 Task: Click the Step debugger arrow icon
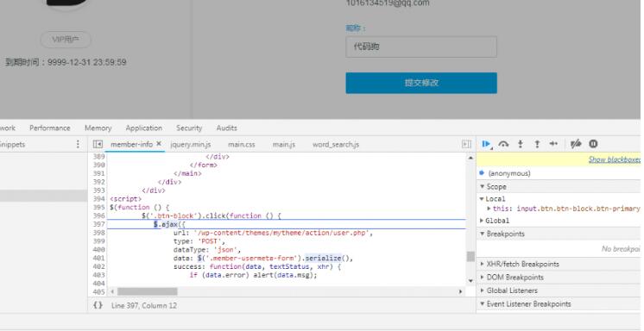tap(553, 144)
